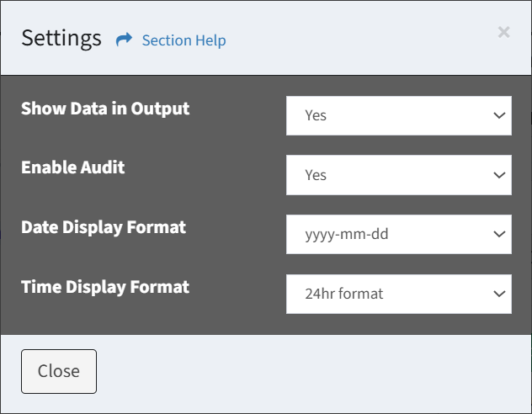
Task: Open the Show Data in Output dropdown
Action: tap(399, 115)
